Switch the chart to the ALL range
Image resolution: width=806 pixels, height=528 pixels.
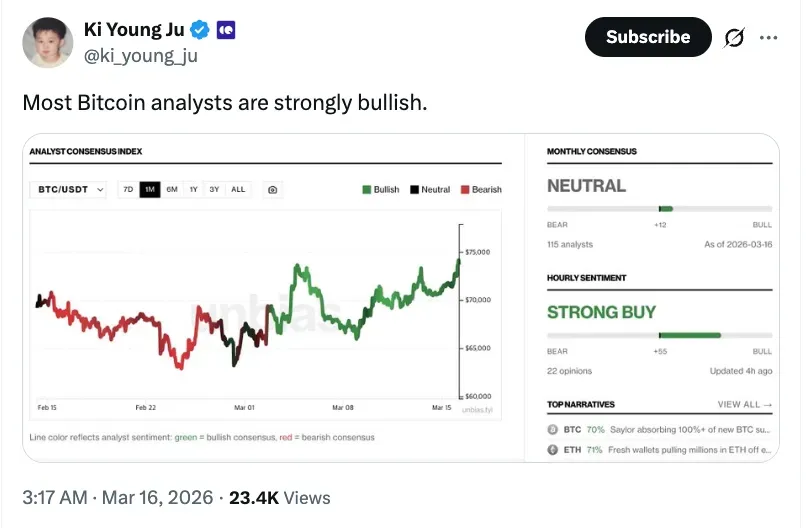tap(238, 189)
